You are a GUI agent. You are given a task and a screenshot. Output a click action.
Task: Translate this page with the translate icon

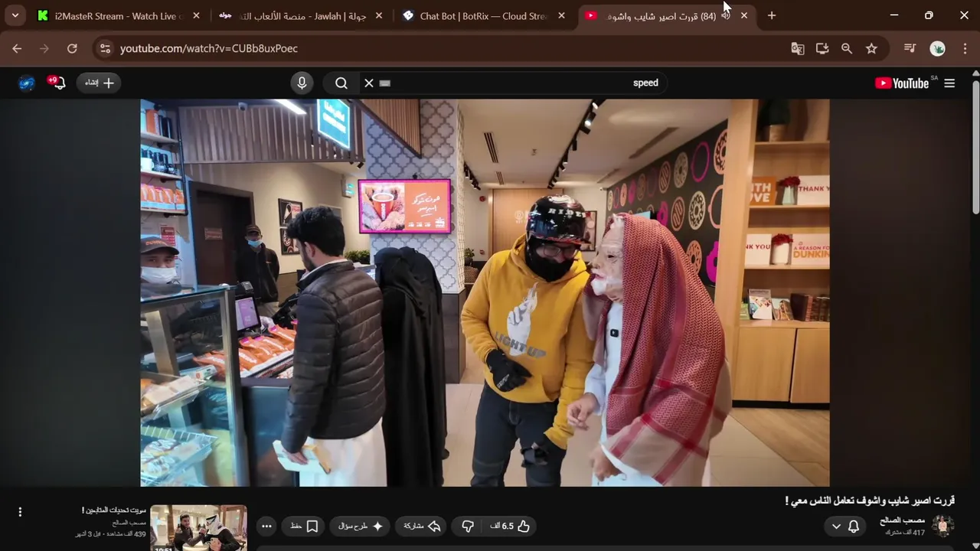click(x=798, y=48)
